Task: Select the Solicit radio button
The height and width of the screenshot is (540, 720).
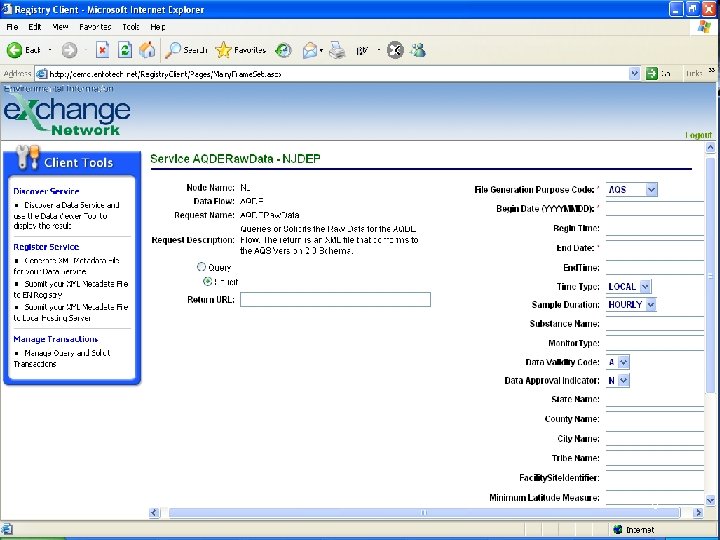Action: pos(208,281)
